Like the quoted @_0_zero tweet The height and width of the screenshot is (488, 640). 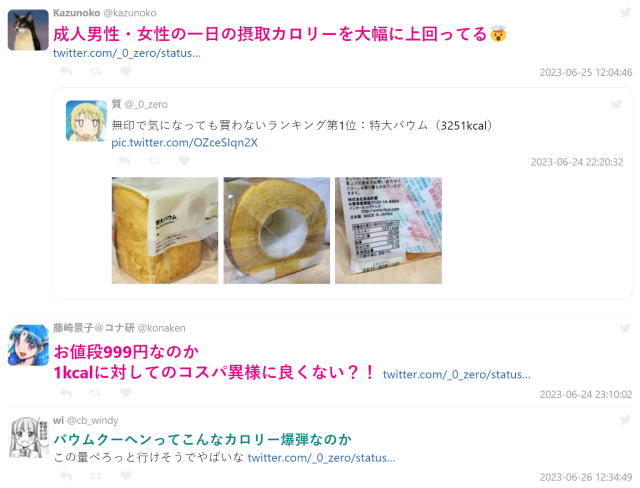tap(184, 161)
